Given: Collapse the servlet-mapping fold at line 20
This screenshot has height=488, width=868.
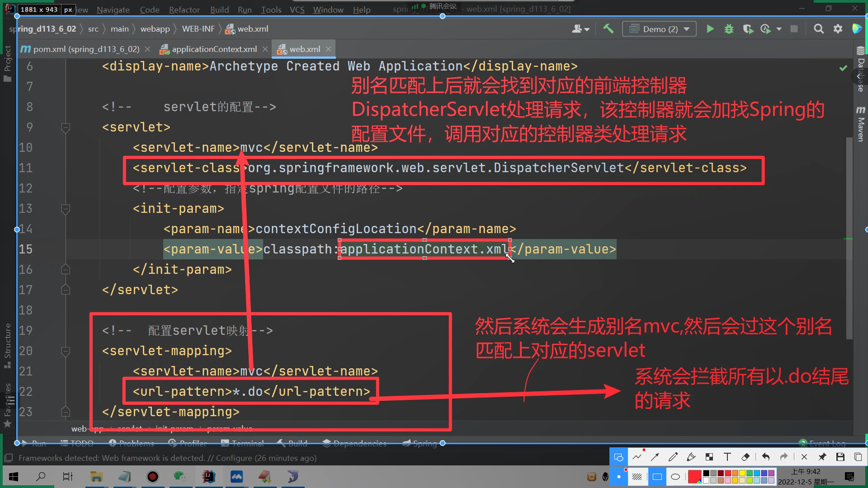Looking at the screenshot, I should pos(66,351).
